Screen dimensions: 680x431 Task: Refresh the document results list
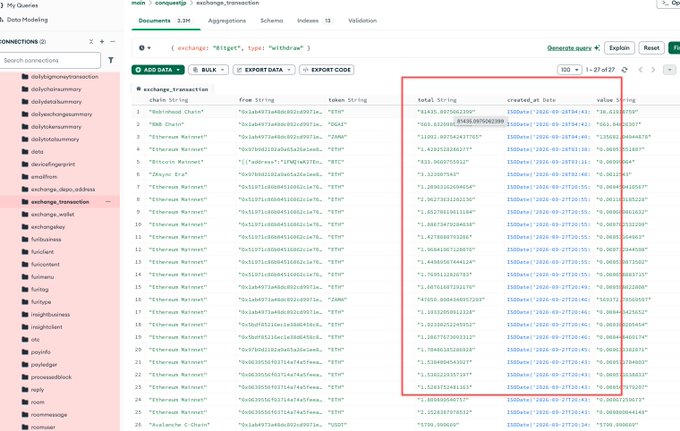624,70
